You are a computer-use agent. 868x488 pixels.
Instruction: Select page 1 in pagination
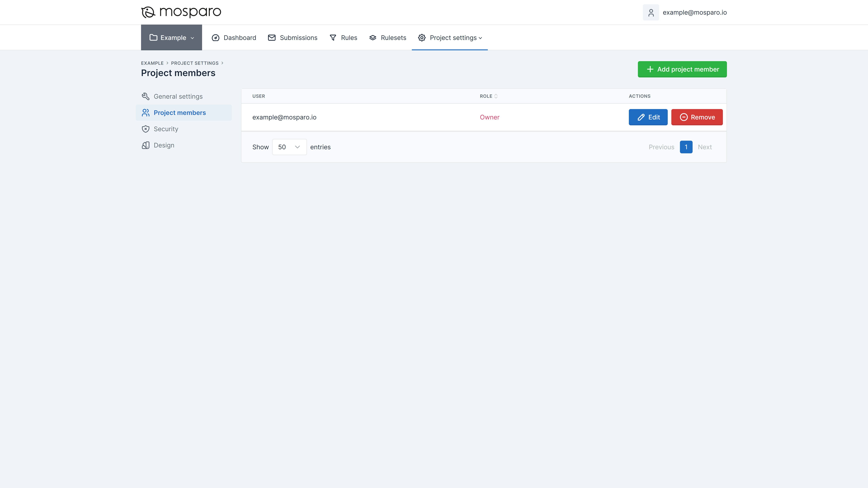point(686,147)
